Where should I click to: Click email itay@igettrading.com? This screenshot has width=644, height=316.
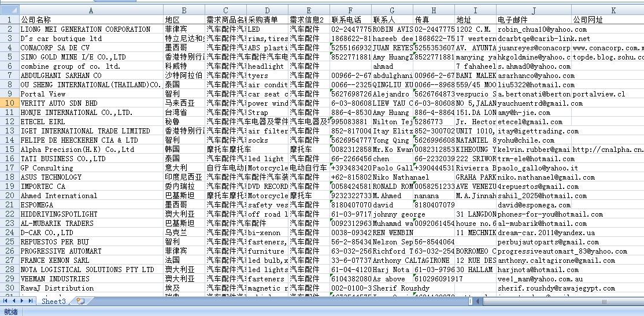click(x=534, y=131)
